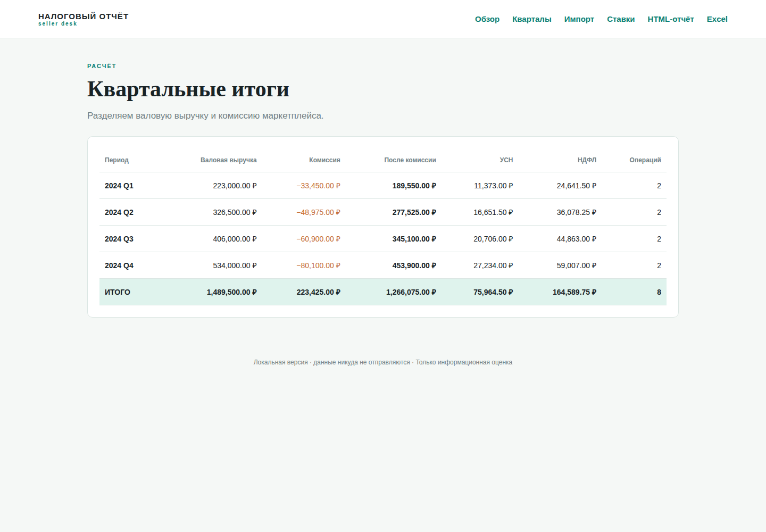Click total operations count 8

click(x=659, y=292)
